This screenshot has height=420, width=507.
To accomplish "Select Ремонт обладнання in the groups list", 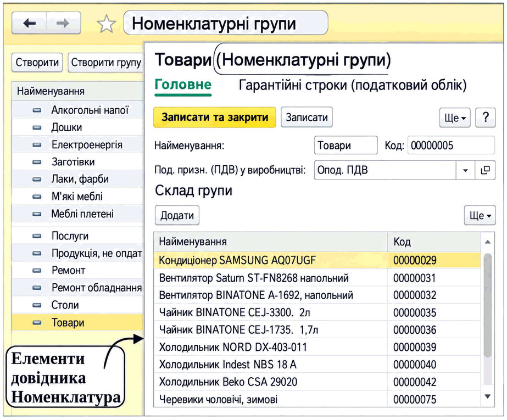I will click(x=77, y=288).
